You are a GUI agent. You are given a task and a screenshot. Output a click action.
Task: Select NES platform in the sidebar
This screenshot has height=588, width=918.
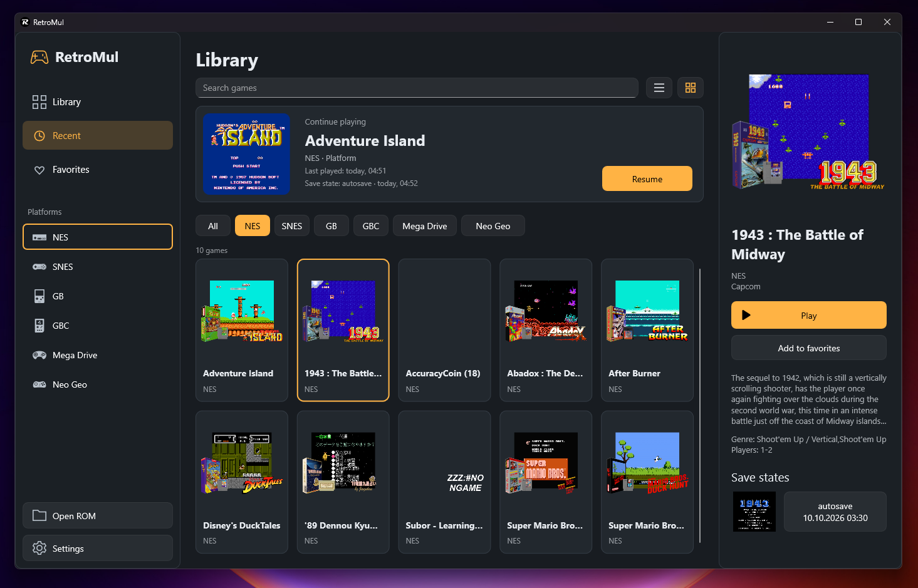pos(98,237)
